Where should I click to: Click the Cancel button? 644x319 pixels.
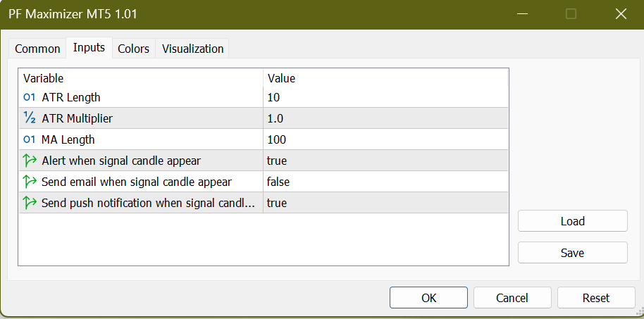(x=512, y=298)
